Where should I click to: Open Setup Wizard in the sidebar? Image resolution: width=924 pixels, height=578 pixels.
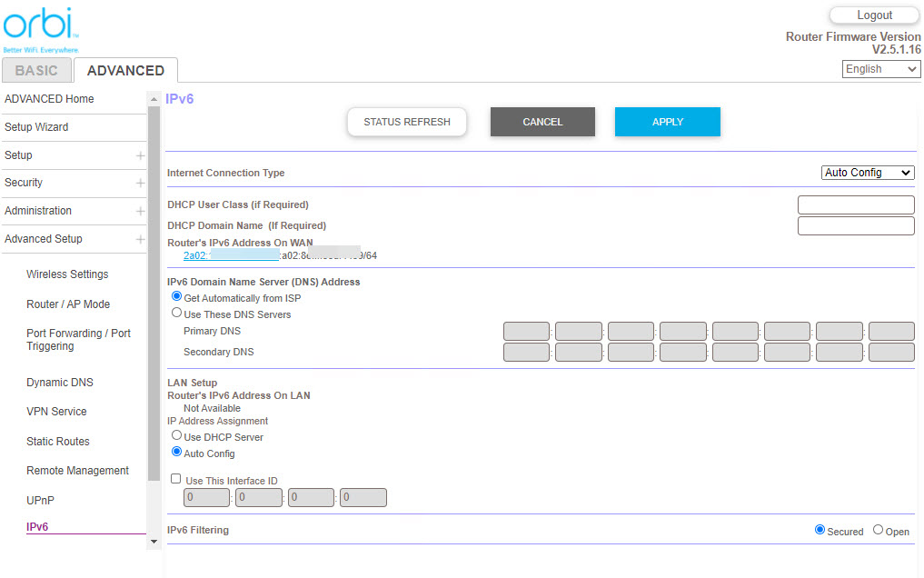click(x=36, y=127)
